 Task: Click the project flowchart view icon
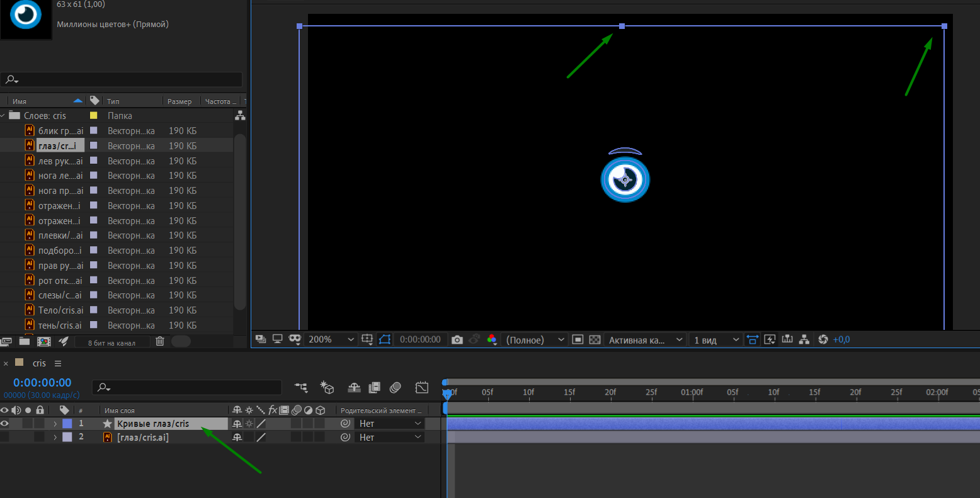coord(240,115)
